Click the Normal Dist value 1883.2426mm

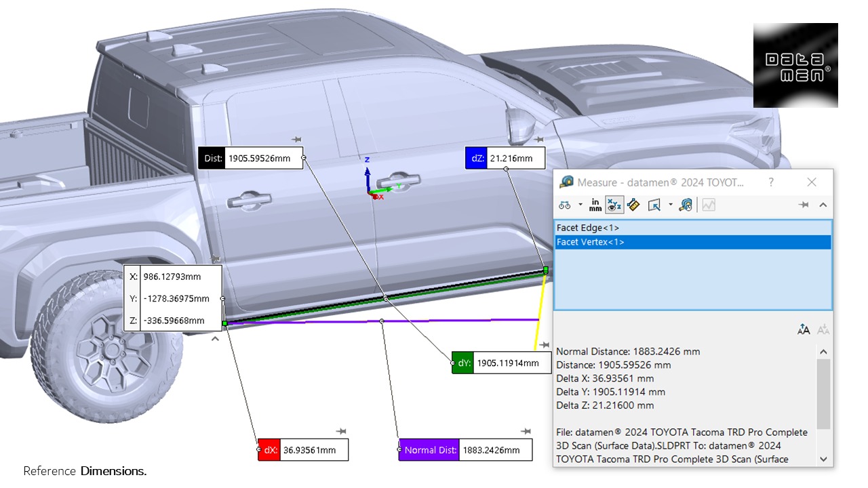tap(491, 450)
